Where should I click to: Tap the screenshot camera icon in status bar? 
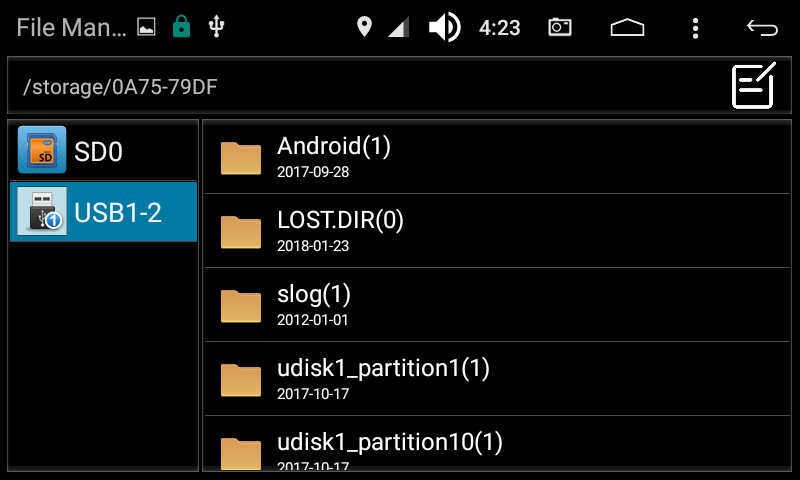[560, 27]
